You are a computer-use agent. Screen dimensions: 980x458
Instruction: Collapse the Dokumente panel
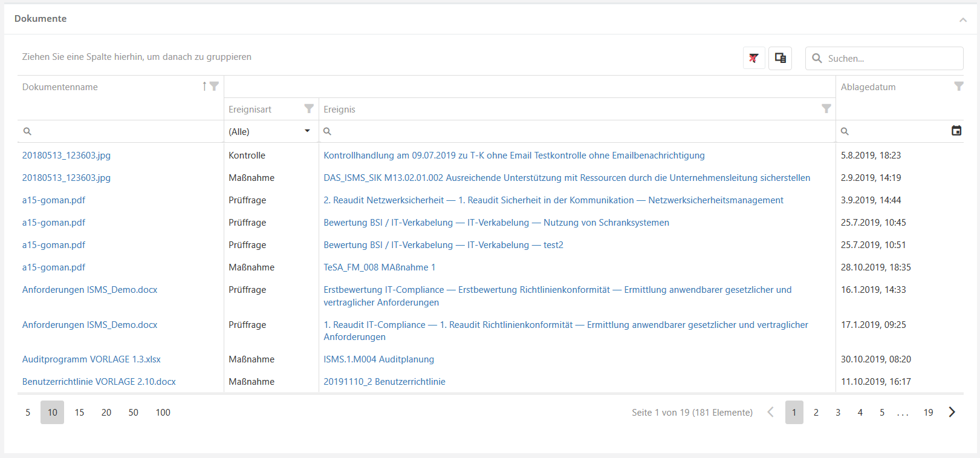[962, 19]
